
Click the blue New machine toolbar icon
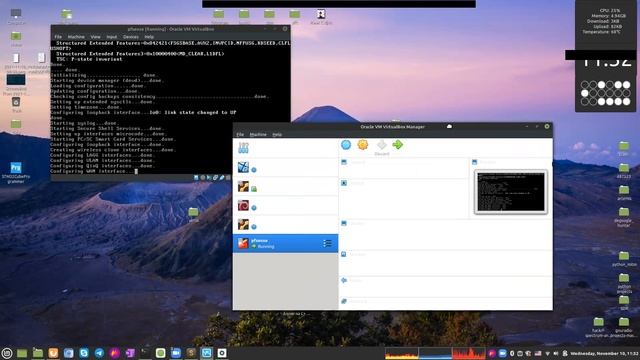coord(346,144)
